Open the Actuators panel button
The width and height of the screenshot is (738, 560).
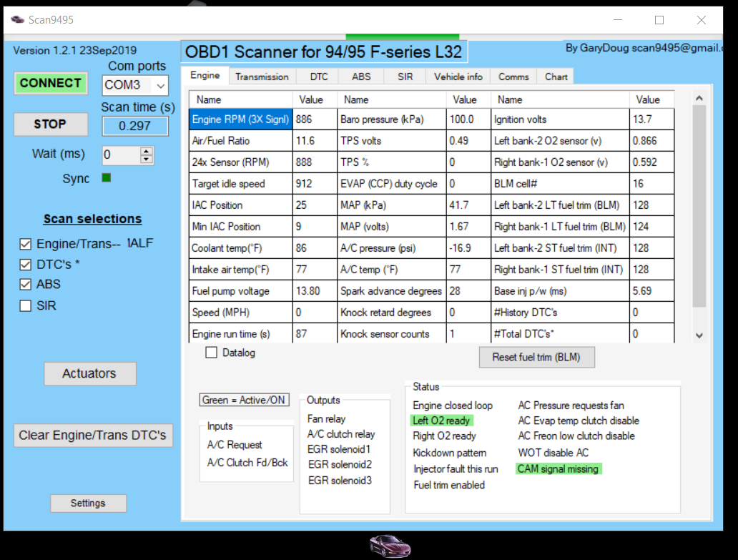pos(89,373)
